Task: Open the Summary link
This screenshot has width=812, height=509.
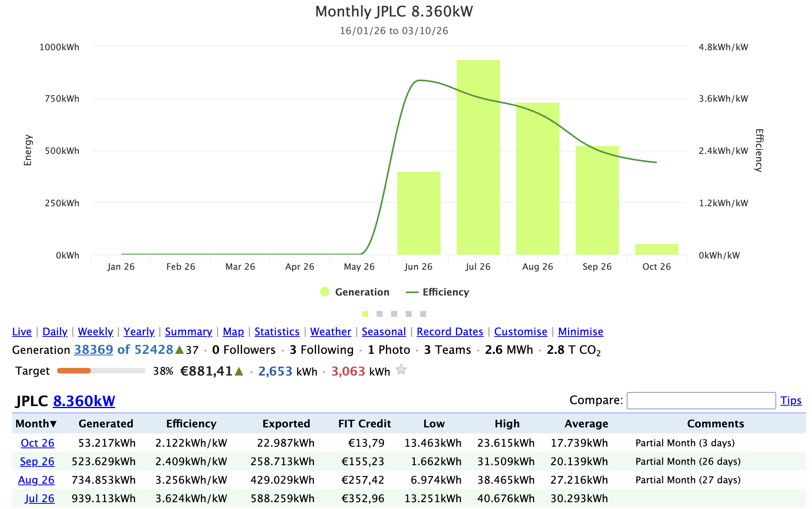Action: [189, 332]
